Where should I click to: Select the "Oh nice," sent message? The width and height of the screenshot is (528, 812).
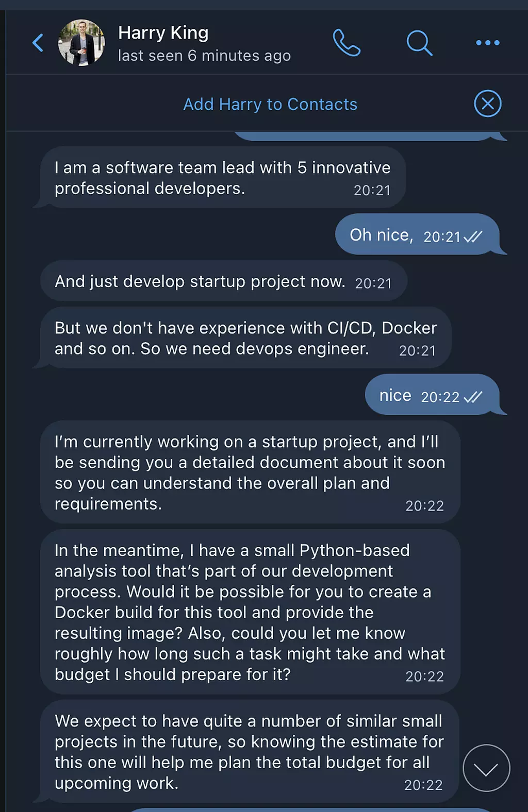(382, 235)
